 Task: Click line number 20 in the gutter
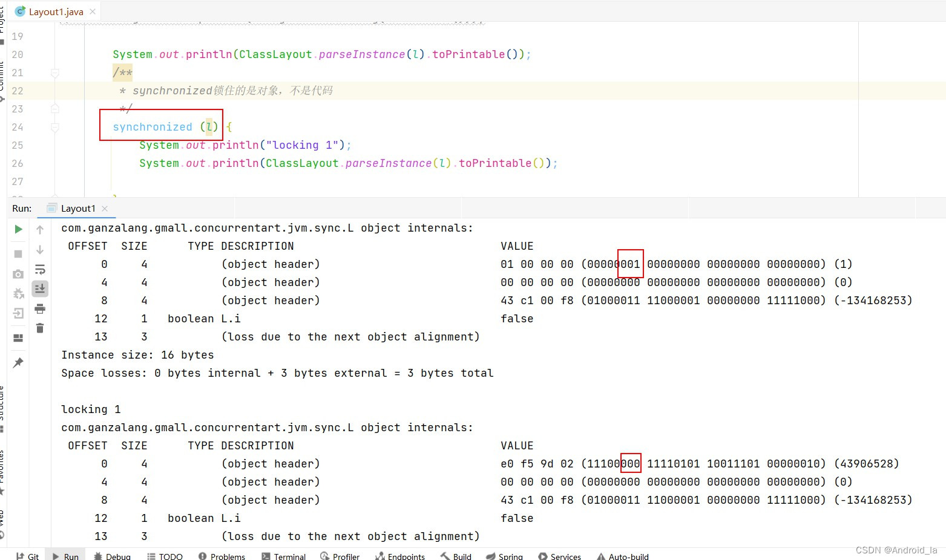coord(18,54)
